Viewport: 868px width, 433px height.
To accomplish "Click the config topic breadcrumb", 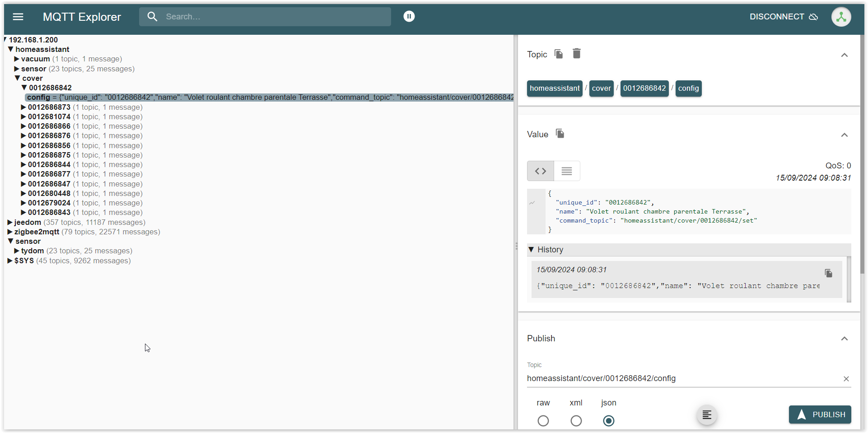I will (x=688, y=88).
